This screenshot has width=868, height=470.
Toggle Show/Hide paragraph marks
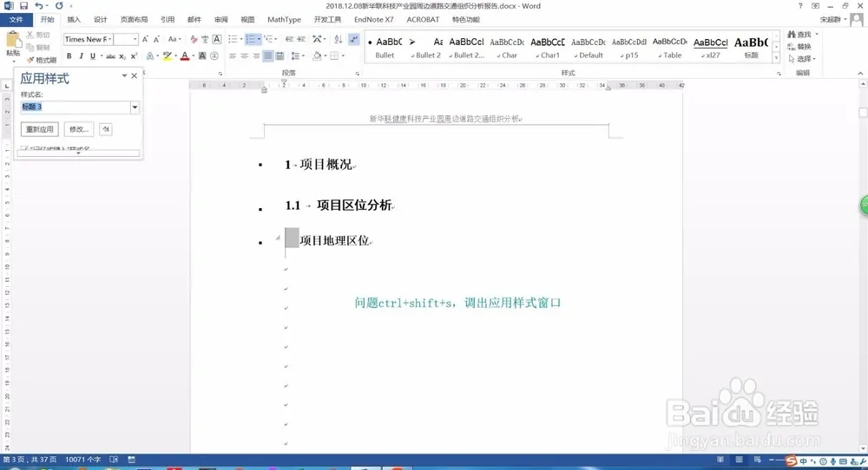[354, 39]
